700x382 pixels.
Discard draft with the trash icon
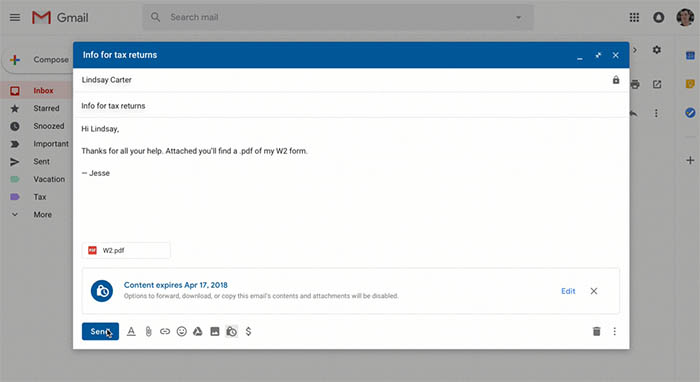596,332
